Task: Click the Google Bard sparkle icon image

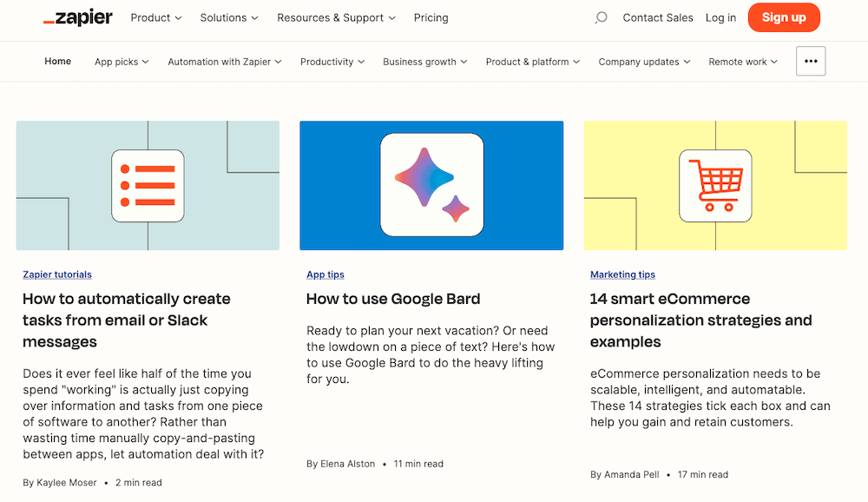Action: (x=431, y=185)
